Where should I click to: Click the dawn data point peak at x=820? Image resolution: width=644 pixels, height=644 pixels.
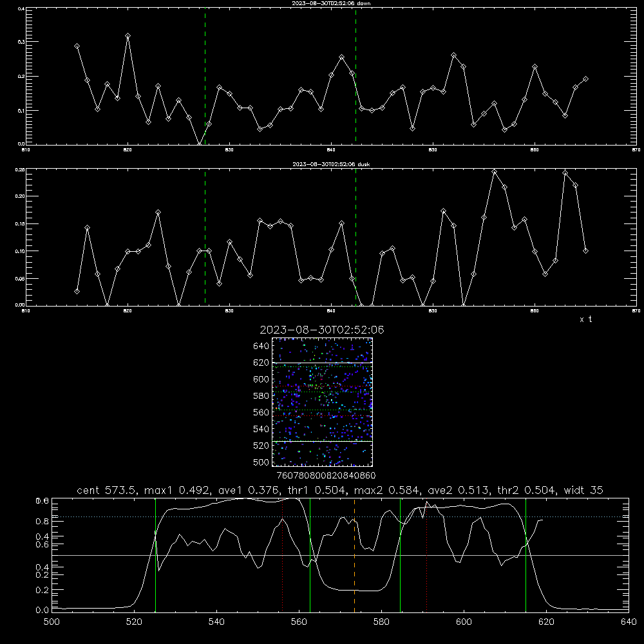128,36
